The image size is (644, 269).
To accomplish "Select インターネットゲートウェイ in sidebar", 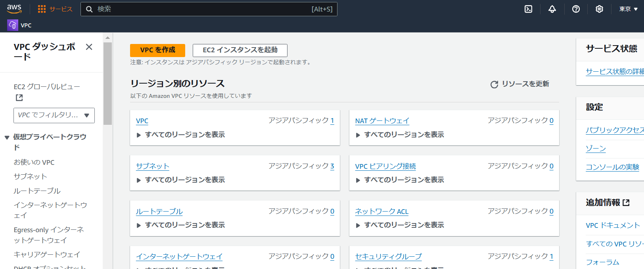I will coord(50,210).
